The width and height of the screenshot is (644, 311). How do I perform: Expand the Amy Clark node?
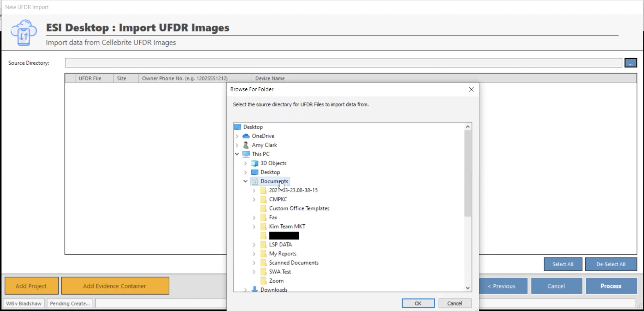[x=237, y=145]
